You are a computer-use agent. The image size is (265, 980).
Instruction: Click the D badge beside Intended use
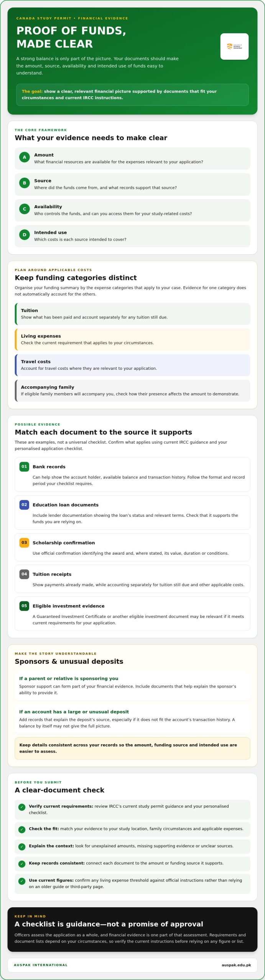tap(25, 235)
